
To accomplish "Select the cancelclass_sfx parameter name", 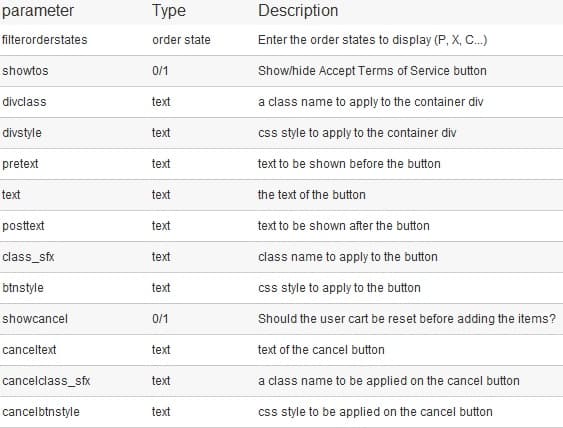I will [x=46, y=381].
